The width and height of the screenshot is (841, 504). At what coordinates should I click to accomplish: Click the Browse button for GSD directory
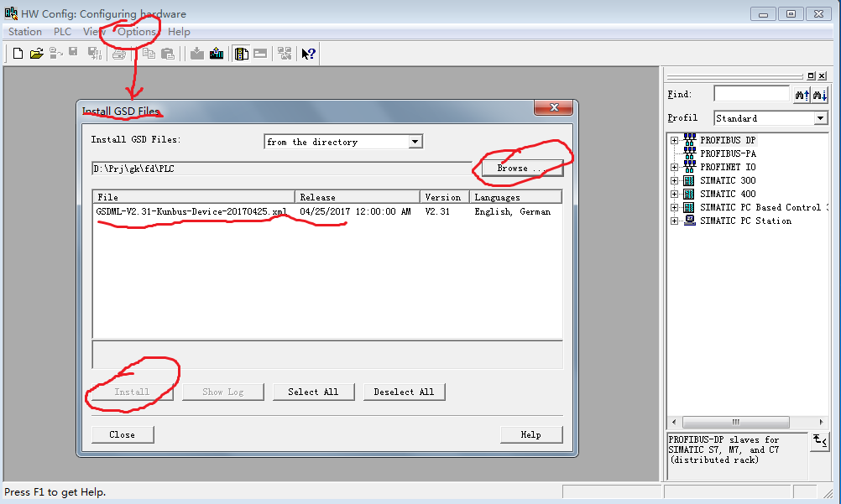point(521,168)
